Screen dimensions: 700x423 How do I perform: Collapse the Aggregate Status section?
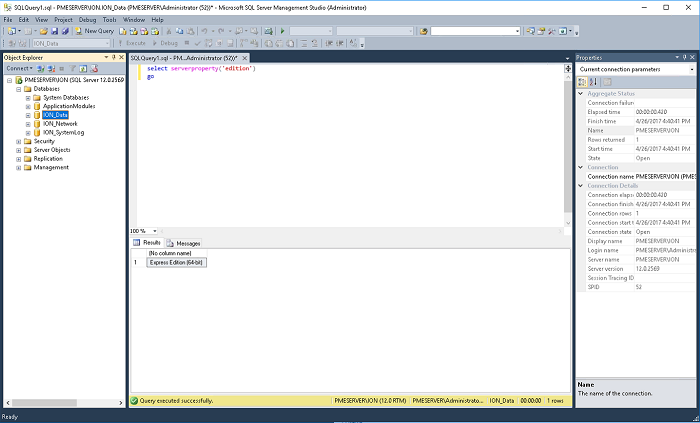coord(581,94)
